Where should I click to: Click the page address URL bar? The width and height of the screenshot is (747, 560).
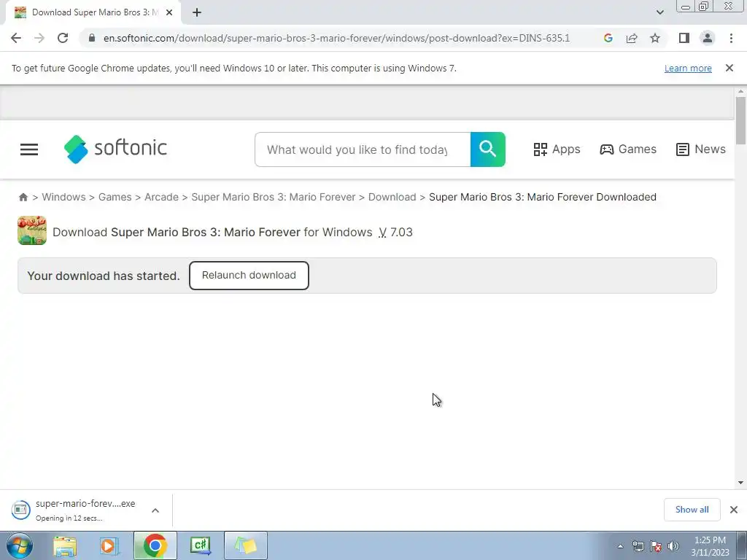tap(336, 38)
